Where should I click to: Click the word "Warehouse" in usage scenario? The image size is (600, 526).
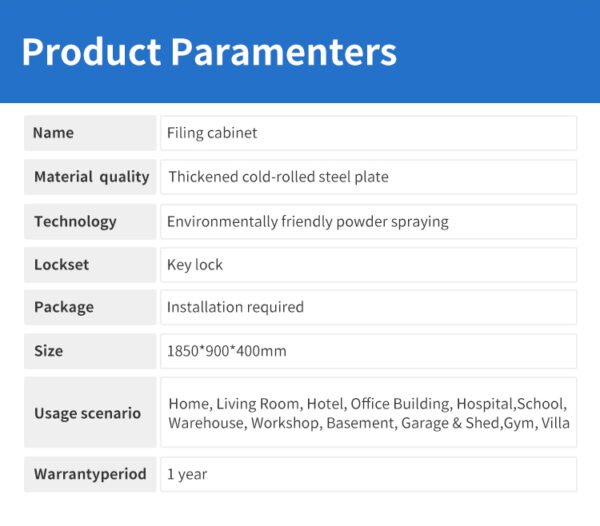pos(205,423)
